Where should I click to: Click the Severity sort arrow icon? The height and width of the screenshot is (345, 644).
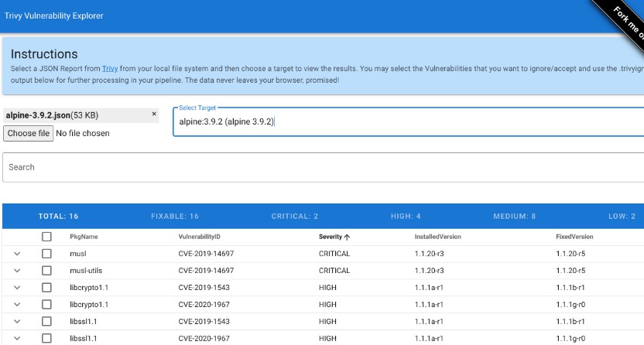[x=348, y=237]
